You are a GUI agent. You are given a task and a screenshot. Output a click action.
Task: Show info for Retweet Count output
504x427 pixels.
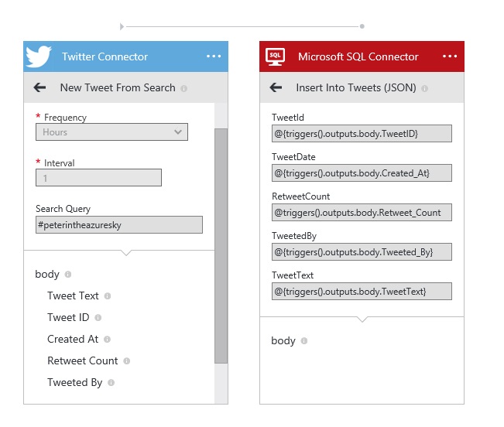coord(127,361)
